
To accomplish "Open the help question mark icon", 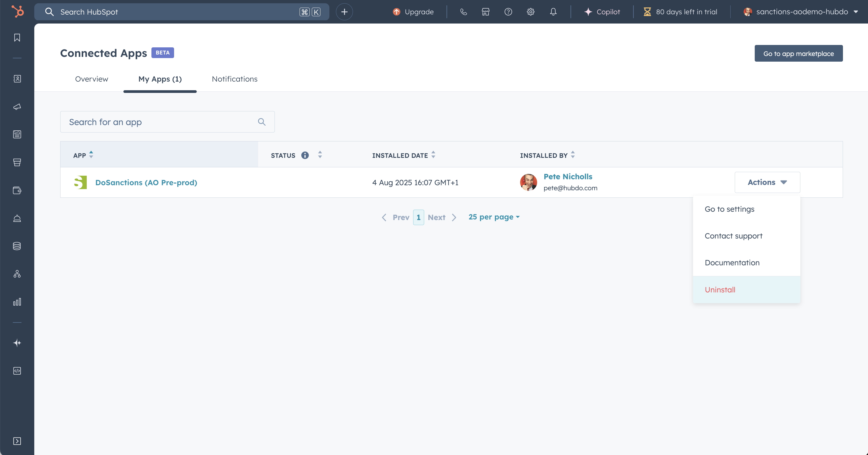I will point(508,12).
